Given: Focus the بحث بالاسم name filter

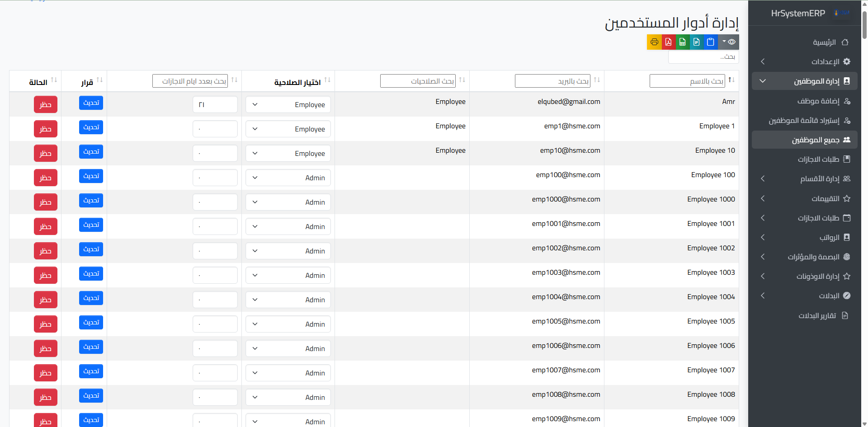Looking at the screenshot, I should 687,81.
